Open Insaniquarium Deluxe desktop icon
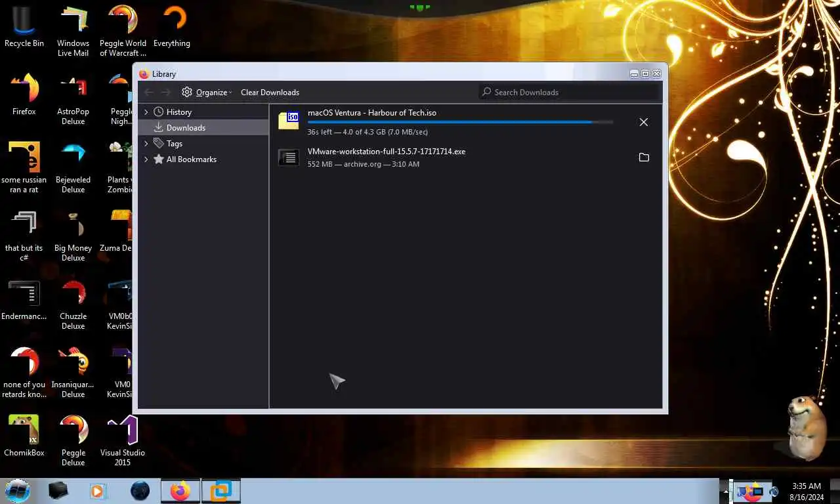The image size is (840, 504). [x=73, y=373]
